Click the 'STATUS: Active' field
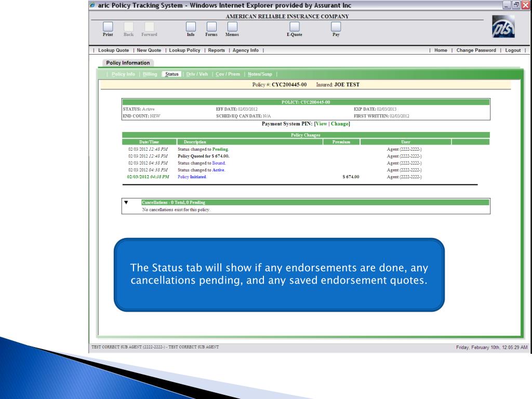Image resolution: width=532 pixels, height=399 pixels. point(138,109)
